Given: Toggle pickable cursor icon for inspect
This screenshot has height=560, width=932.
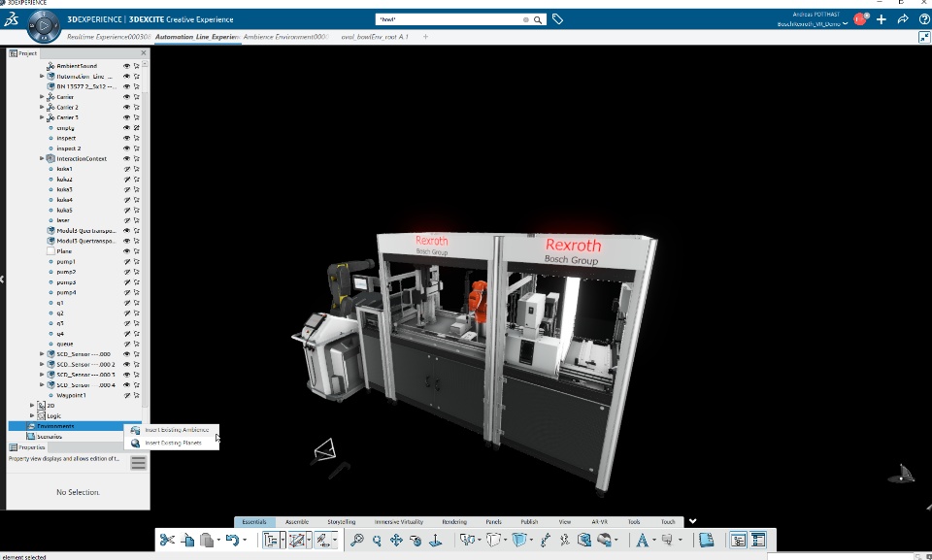Looking at the screenshot, I should coord(137,138).
